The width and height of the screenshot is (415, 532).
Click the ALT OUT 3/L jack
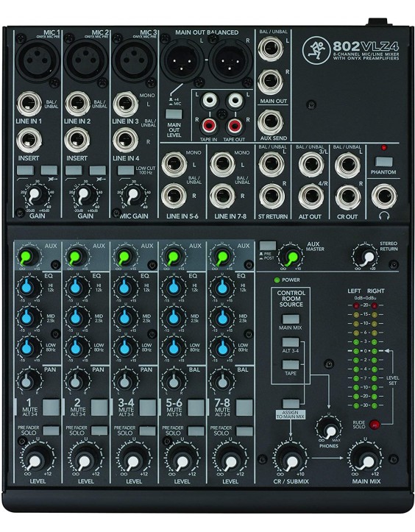[311, 165]
